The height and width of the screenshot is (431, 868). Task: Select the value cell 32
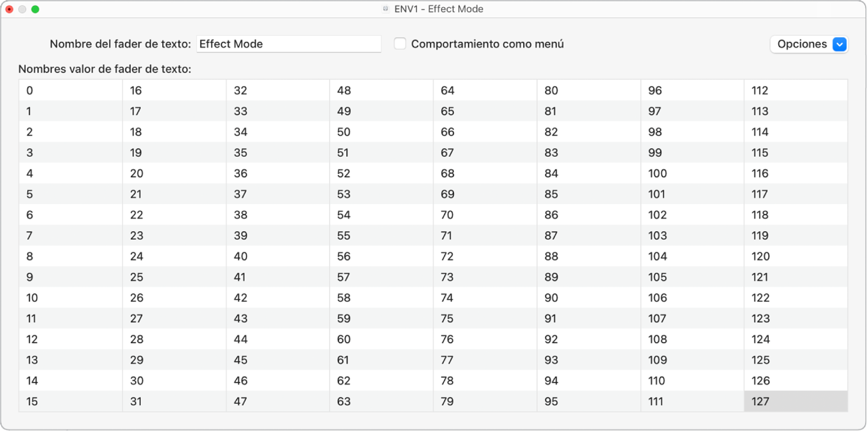(x=278, y=90)
